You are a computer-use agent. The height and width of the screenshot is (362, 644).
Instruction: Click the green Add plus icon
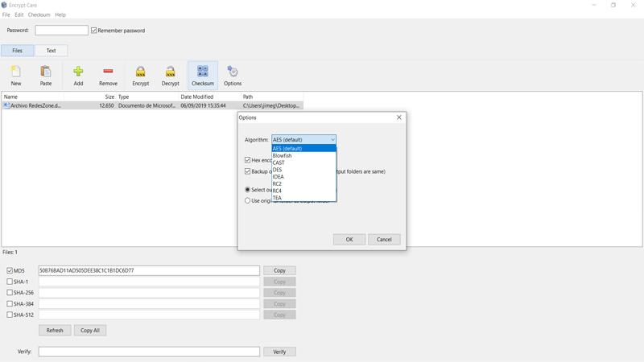click(x=78, y=72)
